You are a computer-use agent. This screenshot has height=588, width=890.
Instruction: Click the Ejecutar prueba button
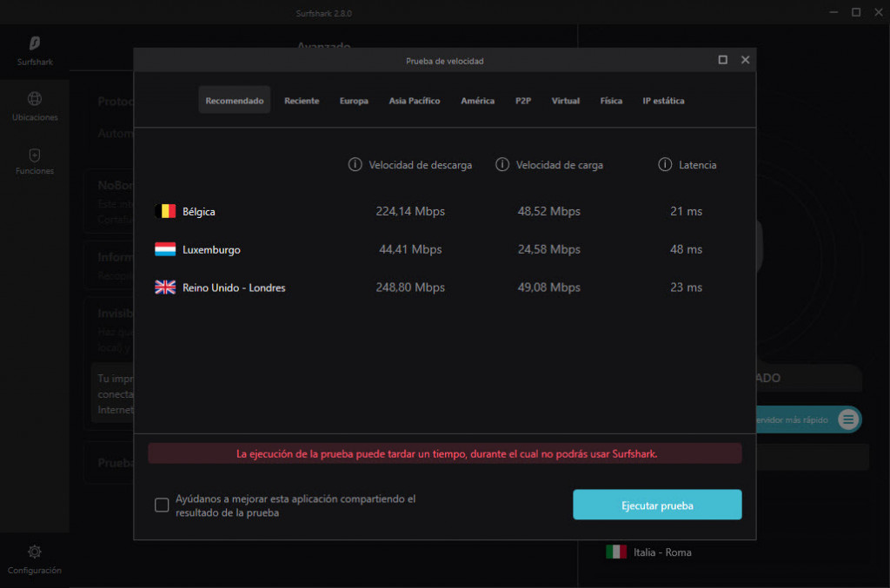[657, 505]
